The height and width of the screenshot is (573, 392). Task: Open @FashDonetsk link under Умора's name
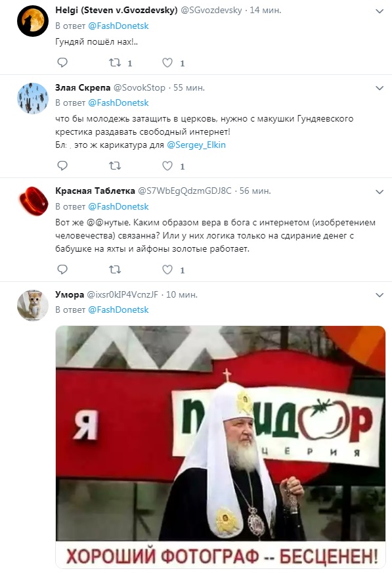pos(118,310)
